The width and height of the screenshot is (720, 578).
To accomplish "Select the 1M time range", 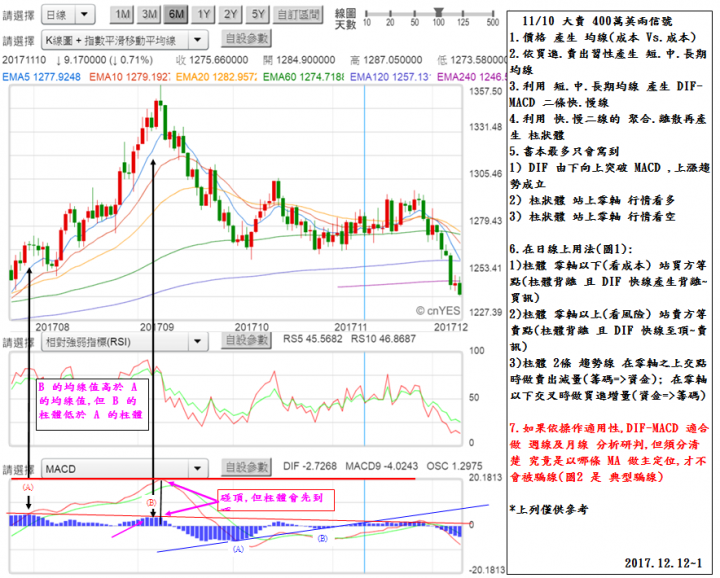I will (x=121, y=15).
